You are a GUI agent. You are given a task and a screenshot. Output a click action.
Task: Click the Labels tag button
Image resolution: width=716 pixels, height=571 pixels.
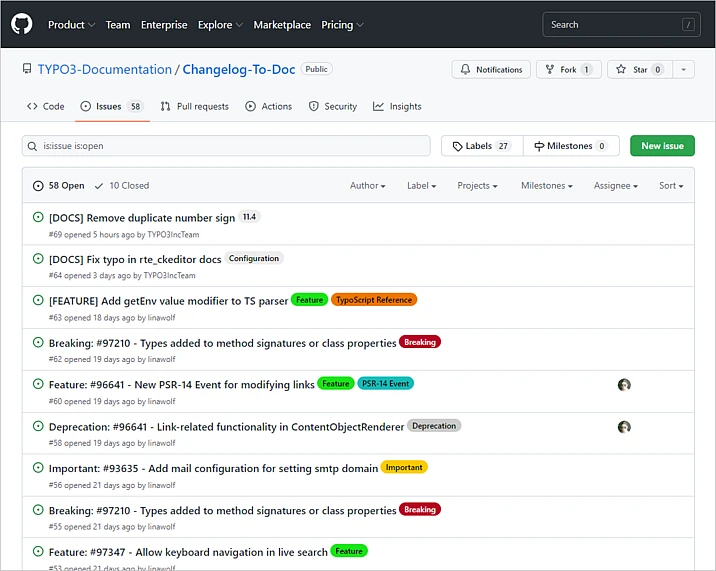point(481,146)
